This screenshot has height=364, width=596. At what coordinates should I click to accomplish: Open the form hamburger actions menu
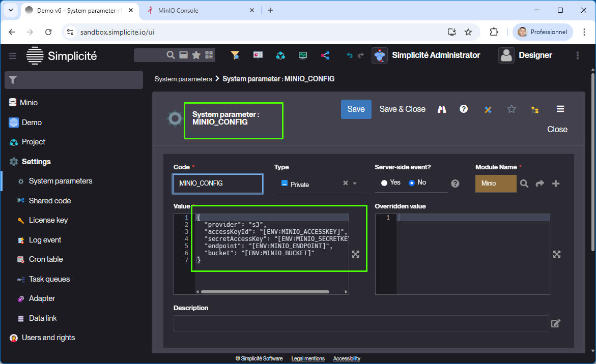pyautogui.click(x=560, y=109)
